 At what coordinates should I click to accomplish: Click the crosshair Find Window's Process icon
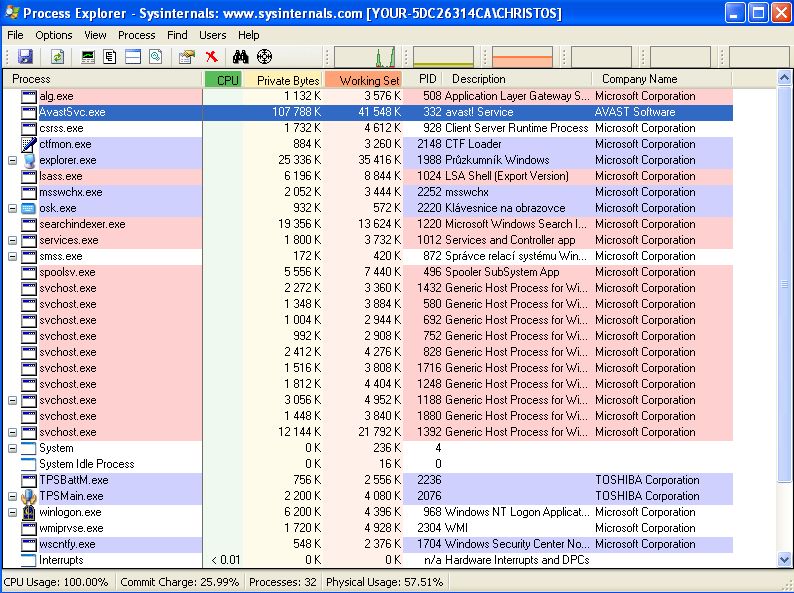[264, 57]
